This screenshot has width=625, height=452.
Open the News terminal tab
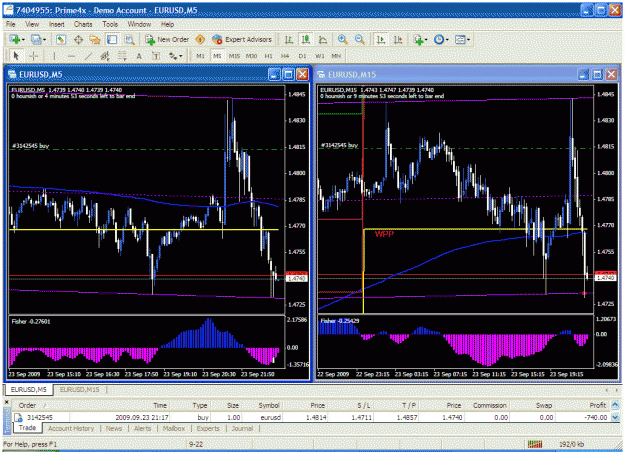(x=114, y=428)
